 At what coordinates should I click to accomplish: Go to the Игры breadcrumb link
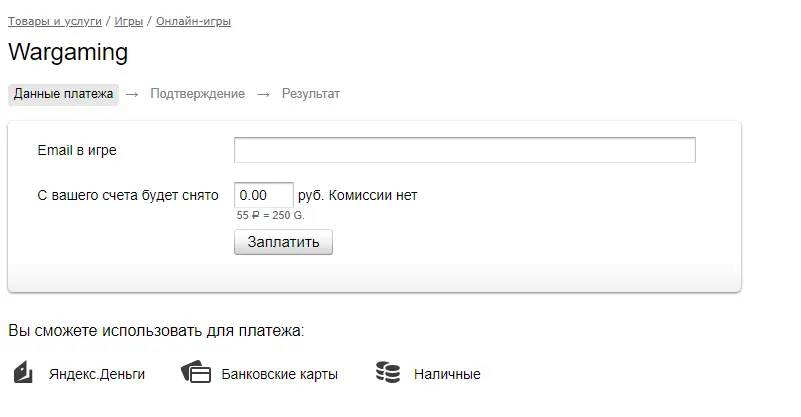pos(129,21)
